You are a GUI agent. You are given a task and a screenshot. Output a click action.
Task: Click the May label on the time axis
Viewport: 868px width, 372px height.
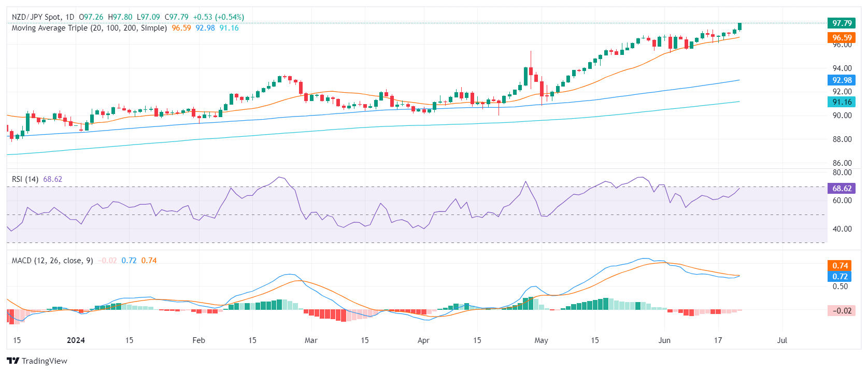(x=541, y=340)
